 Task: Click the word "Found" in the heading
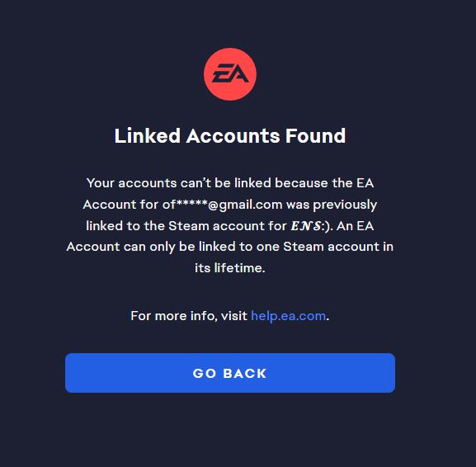(315, 136)
